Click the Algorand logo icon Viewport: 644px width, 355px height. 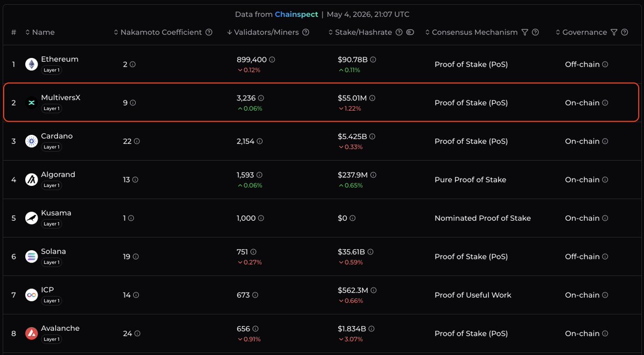point(32,179)
